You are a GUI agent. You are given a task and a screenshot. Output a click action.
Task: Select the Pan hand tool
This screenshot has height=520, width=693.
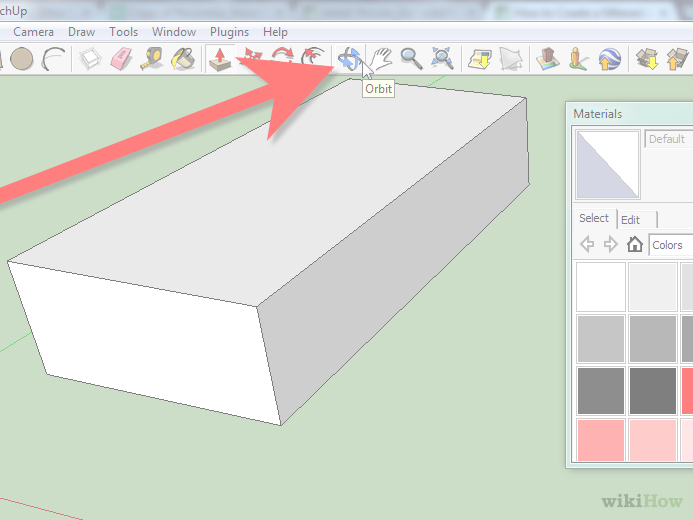tap(381, 59)
